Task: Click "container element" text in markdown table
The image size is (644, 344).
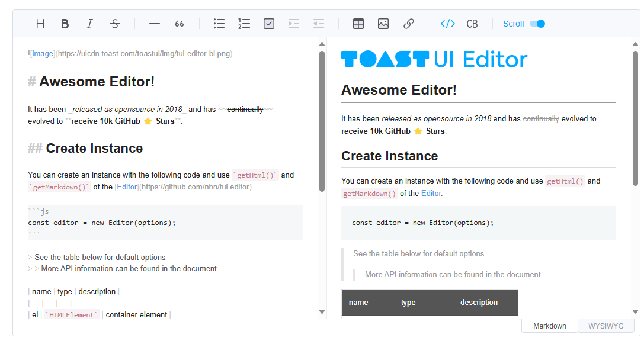Action: tap(136, 315)
